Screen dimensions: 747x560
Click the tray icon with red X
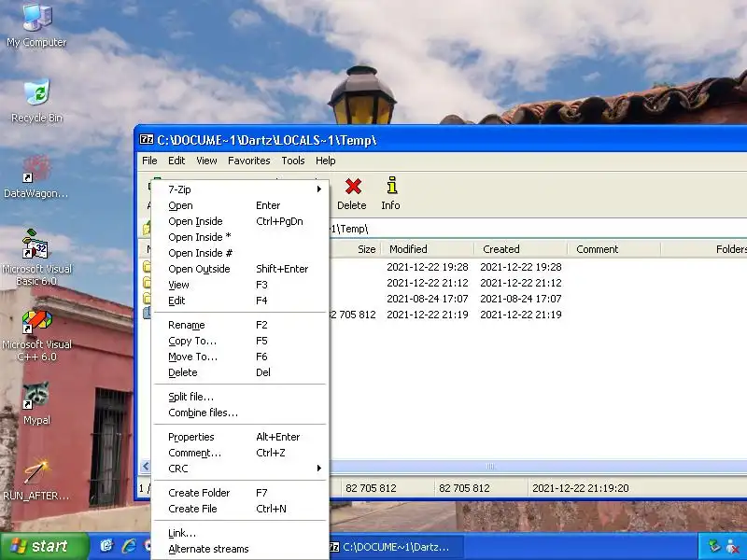(x=733, y=546)
